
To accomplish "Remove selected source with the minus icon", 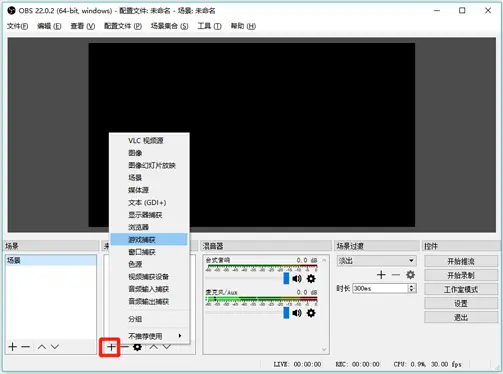I will (x=124, y=347).
